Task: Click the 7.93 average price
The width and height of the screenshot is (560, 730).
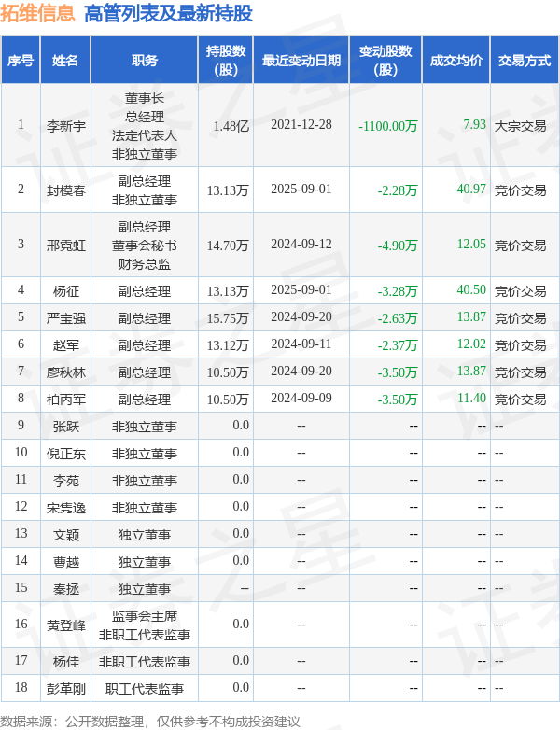Action: 474,125
